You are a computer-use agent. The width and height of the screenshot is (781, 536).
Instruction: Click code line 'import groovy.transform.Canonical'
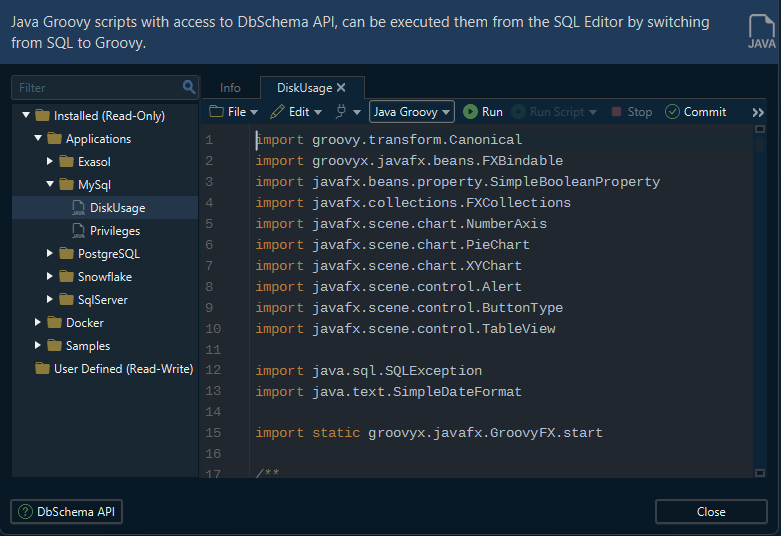coord(389,139)
